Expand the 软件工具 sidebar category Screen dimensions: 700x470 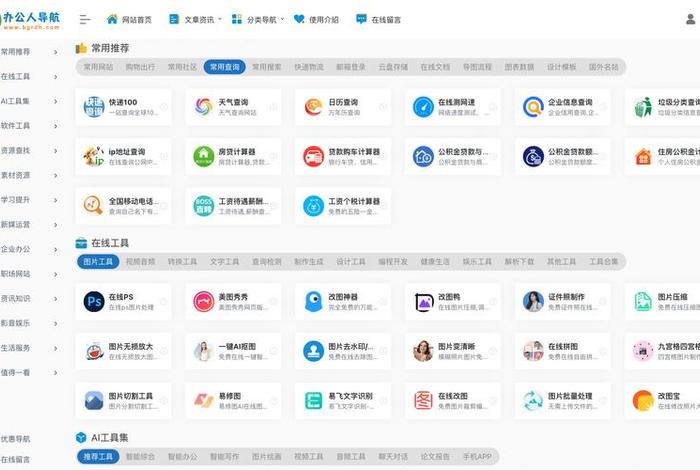coord(29,126)
